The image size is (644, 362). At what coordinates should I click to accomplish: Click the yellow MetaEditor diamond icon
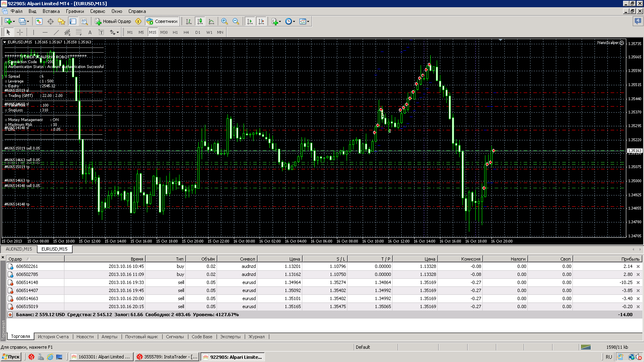138,21
